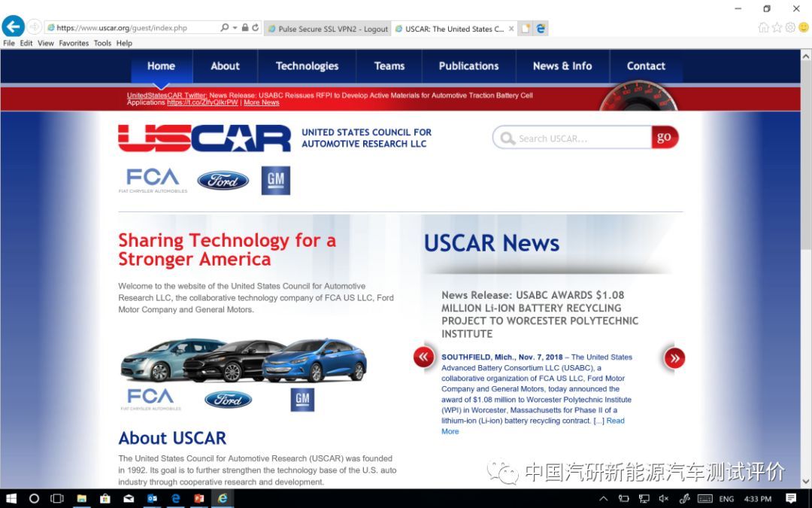
Task: Open the Favorites menu
Action: point(74,43)
